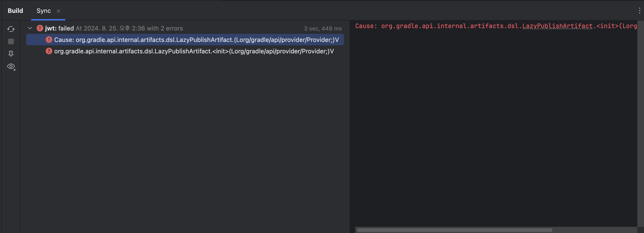644x233 pixels.
Task: Click error icon on the Cause row
Action: click(49, 40)
